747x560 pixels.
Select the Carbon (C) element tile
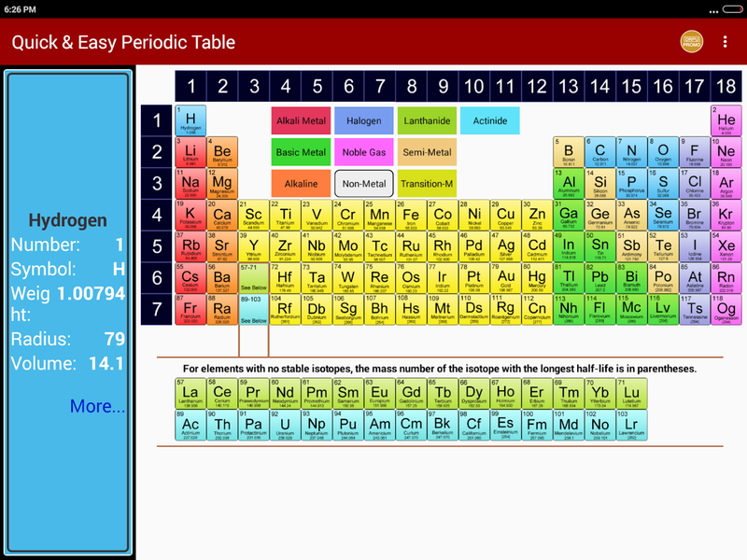[x=599, y=152]
